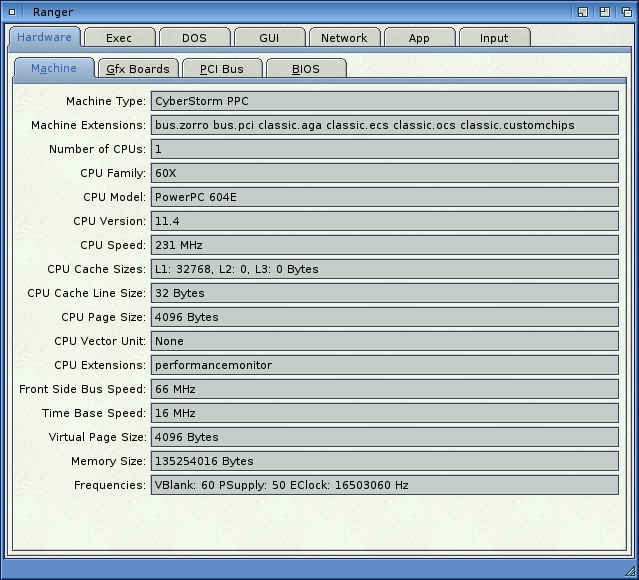Select the App tab
639x580 pixels.
tap(419, 38)
